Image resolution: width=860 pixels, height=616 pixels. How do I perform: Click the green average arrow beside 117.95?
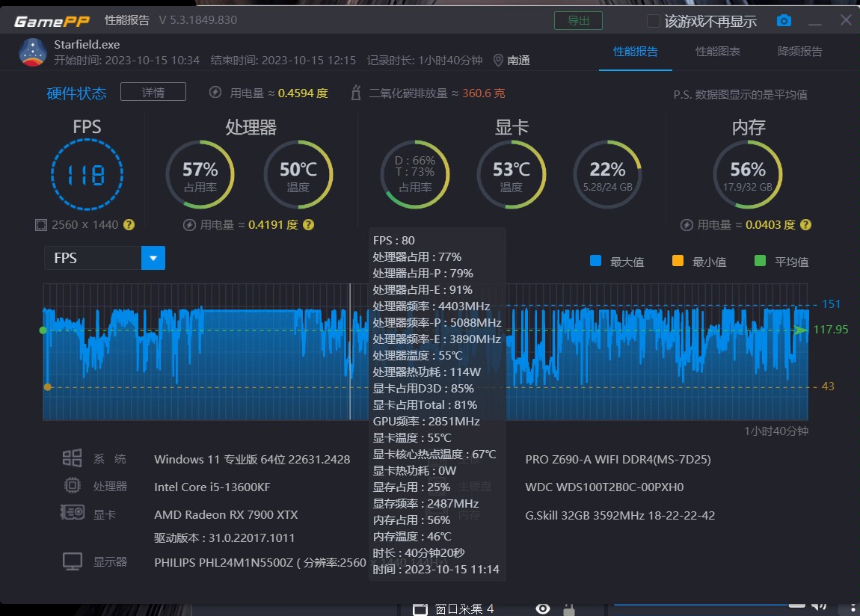coord(801,330)
